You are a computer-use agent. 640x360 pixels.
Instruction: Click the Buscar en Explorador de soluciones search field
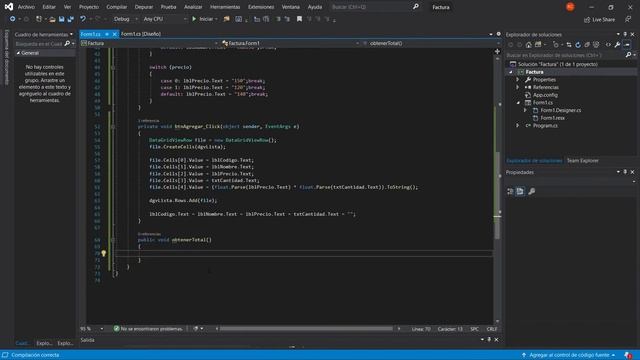coord(565,55)
